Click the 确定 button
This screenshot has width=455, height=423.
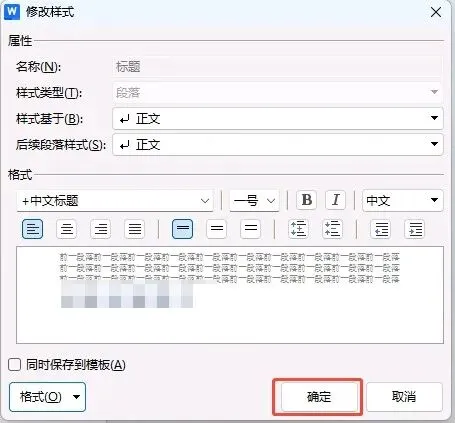click(319, 397)
